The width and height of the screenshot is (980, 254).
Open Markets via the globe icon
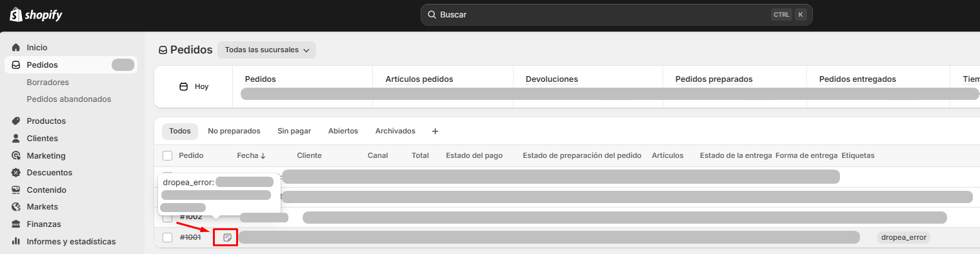coord(16,207)
